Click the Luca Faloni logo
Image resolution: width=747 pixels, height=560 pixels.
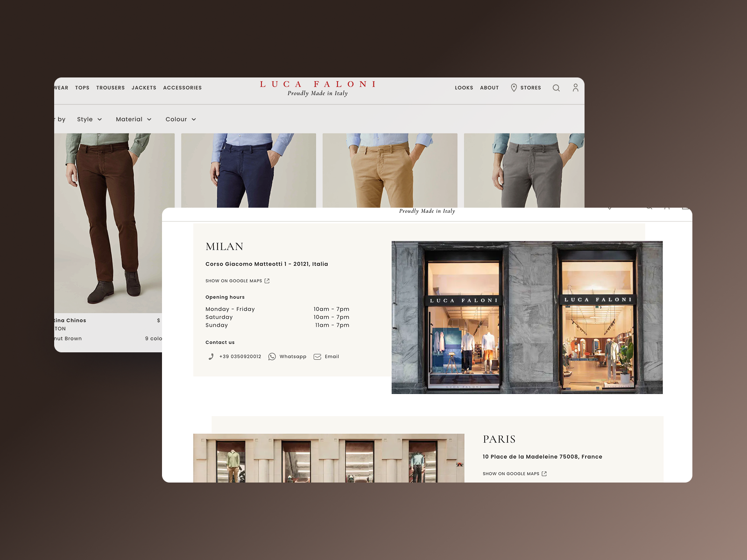(x=318, y=88)
